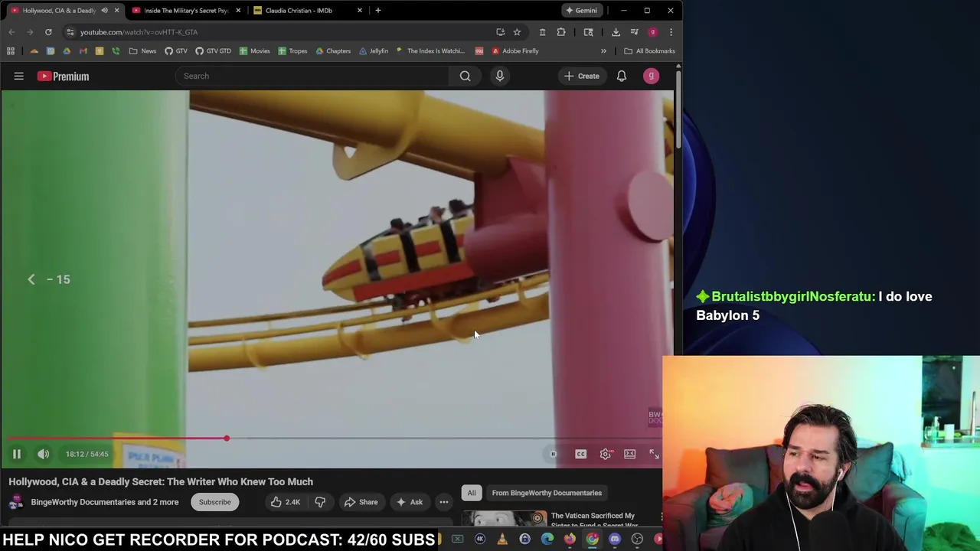Open the notifications bell

pyautogui.click(x=622, y=76)
